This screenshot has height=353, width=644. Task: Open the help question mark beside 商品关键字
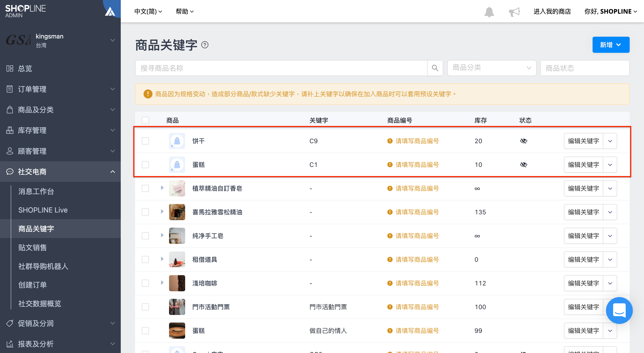pyautogui.click(x=205, y=45)
